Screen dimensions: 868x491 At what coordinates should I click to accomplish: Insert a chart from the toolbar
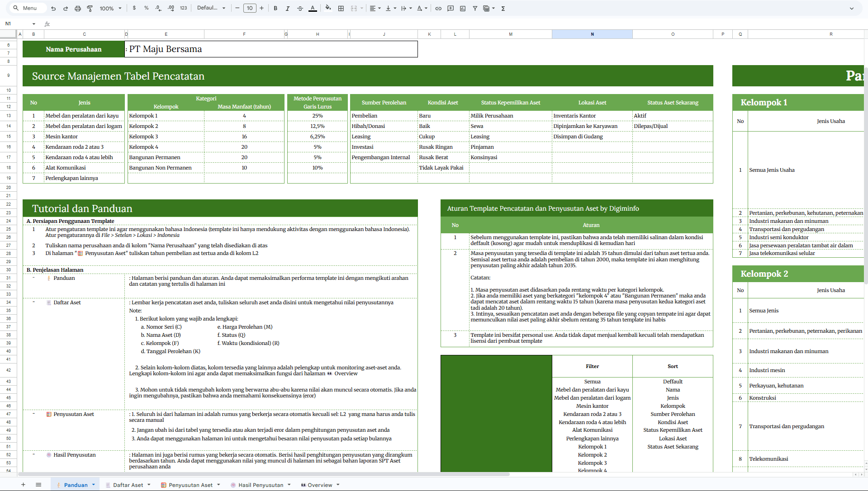[x=463, y=8]
